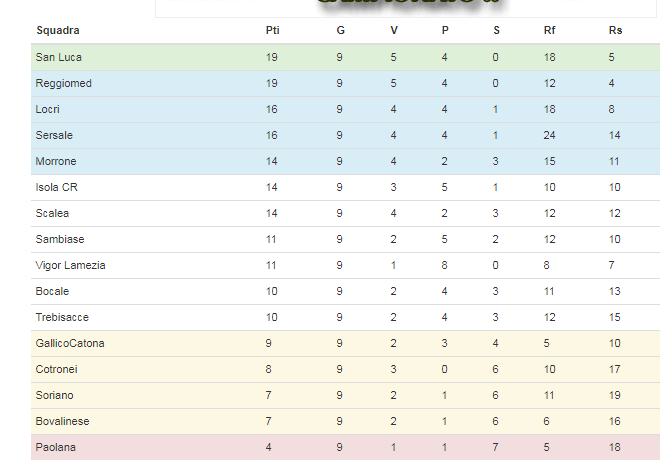Viewport: 660px width, 467px height.
Task: Select the Bocale team name
Action: (52, 291)
